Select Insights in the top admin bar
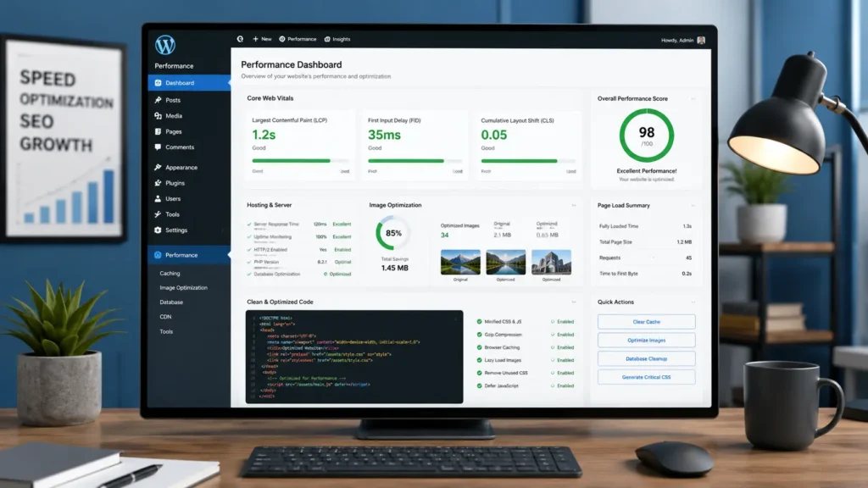Screen dimensions: 868x488 (x=341, y=39)
